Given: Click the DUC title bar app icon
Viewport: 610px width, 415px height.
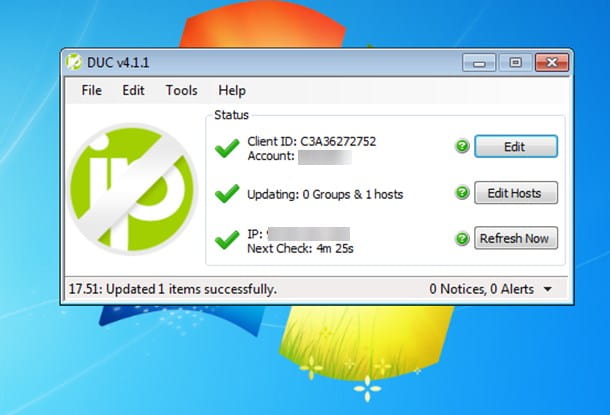Looking at the screenshot, I should pyautogui.click(x=74, y=62).
